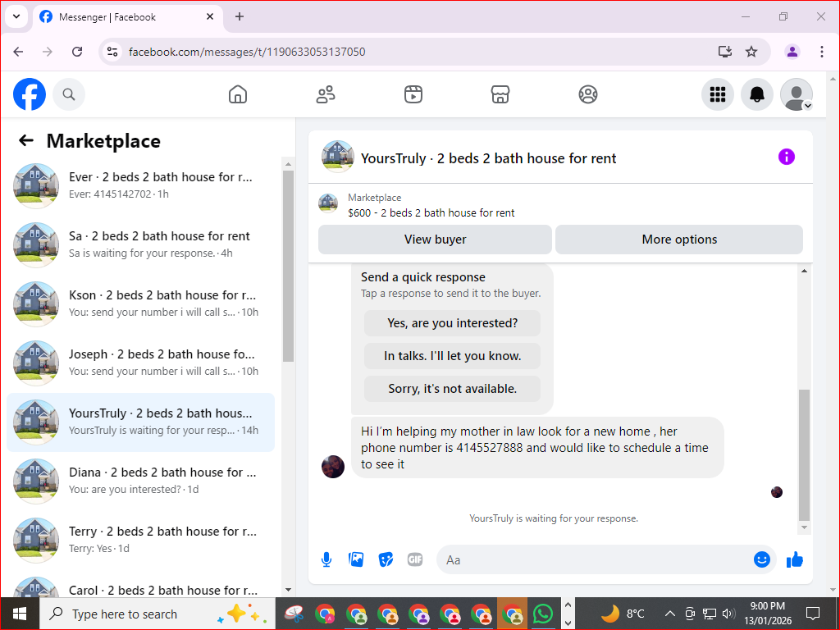Open the Chrome profile icon
The image size is (840, 630).
coord(792,52)
